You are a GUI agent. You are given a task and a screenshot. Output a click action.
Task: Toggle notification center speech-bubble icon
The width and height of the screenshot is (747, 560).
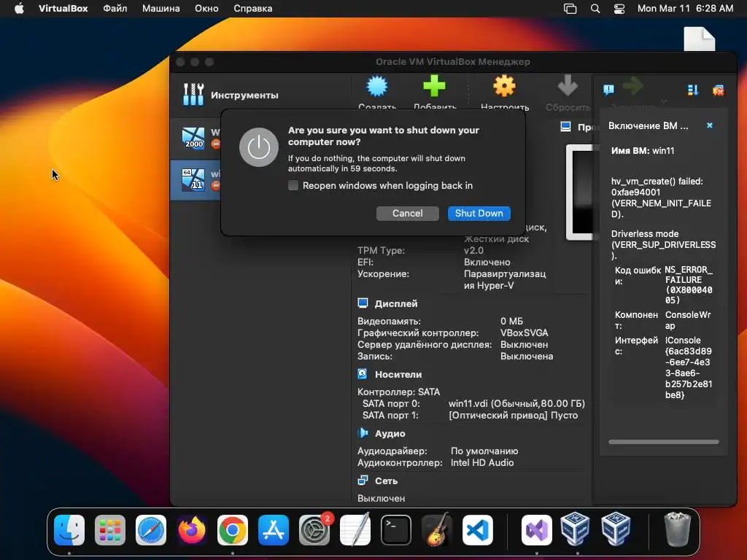point(608,90)
